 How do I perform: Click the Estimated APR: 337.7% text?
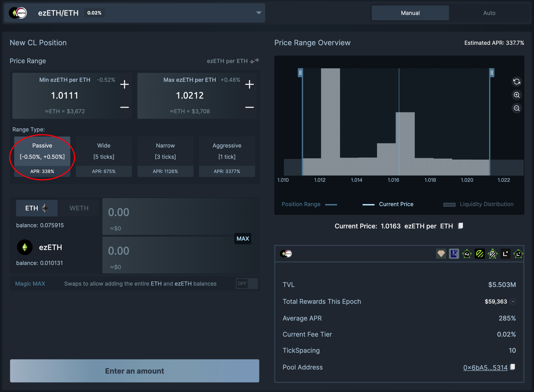click(494, 43)
